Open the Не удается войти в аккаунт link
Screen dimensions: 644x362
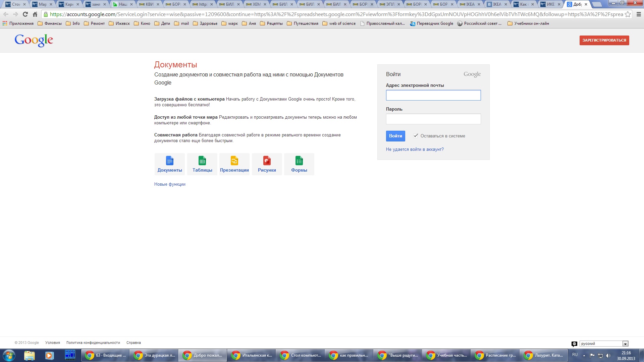[x=415, y=149]
